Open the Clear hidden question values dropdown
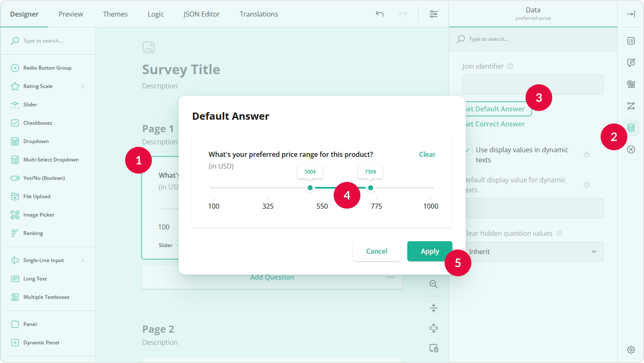 533,252
